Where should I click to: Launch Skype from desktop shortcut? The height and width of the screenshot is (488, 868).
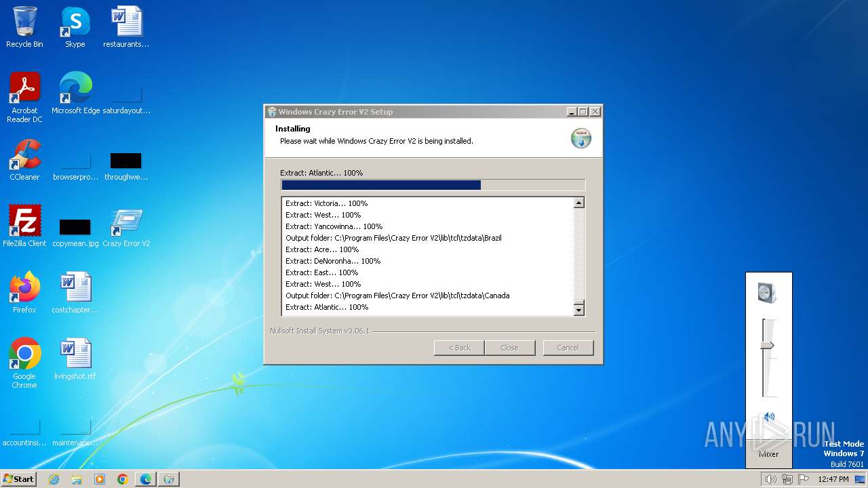pyautogui.click(x=75, y=27)
